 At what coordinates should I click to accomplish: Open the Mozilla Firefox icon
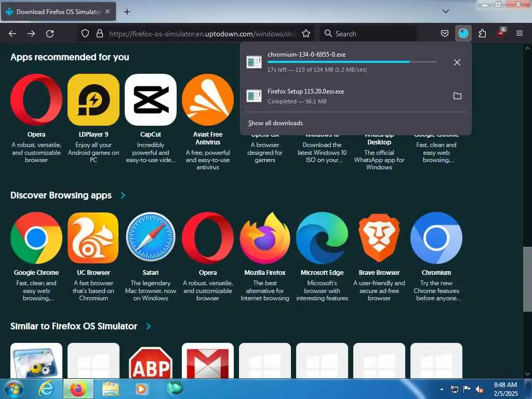tap(265, 238)
